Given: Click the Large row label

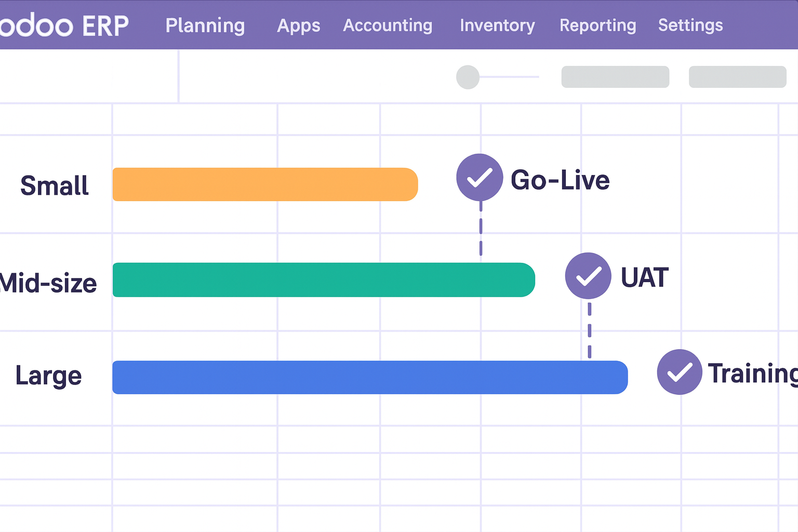Looking at the screenshot, I should (x=48, y=376).
